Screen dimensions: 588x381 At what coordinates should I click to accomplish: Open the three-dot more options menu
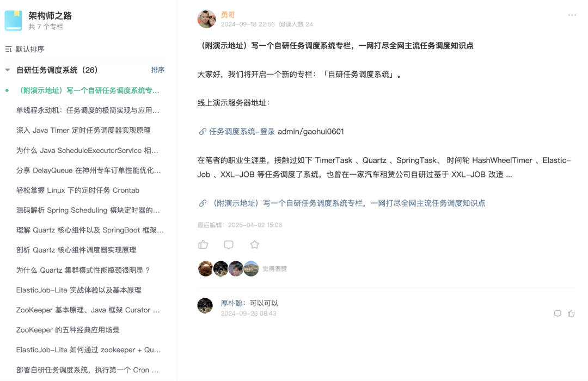(572, 15)
